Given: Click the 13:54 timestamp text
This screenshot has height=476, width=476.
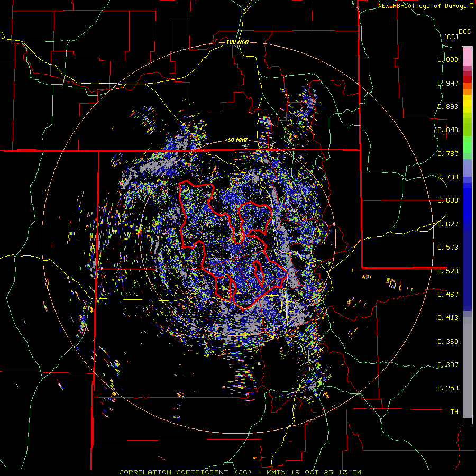Looking at the screenshot, I should (x=349, y=472).
